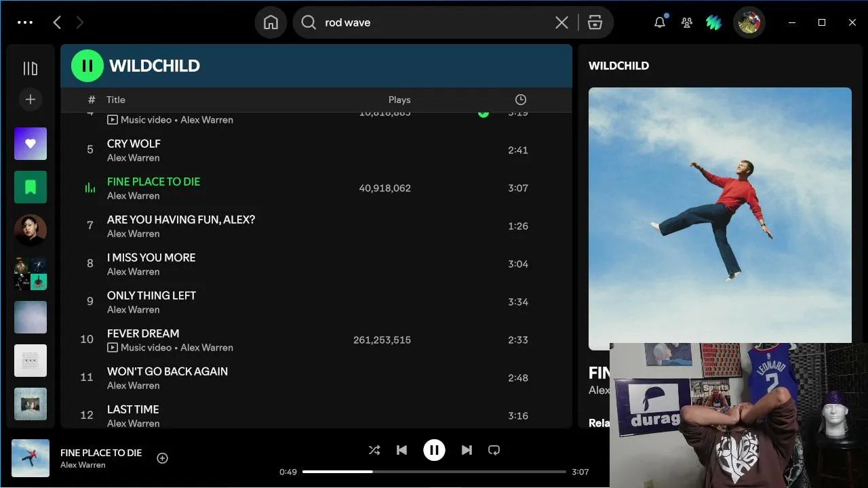
Task: Click track number 10
Action: click(87, 340)
